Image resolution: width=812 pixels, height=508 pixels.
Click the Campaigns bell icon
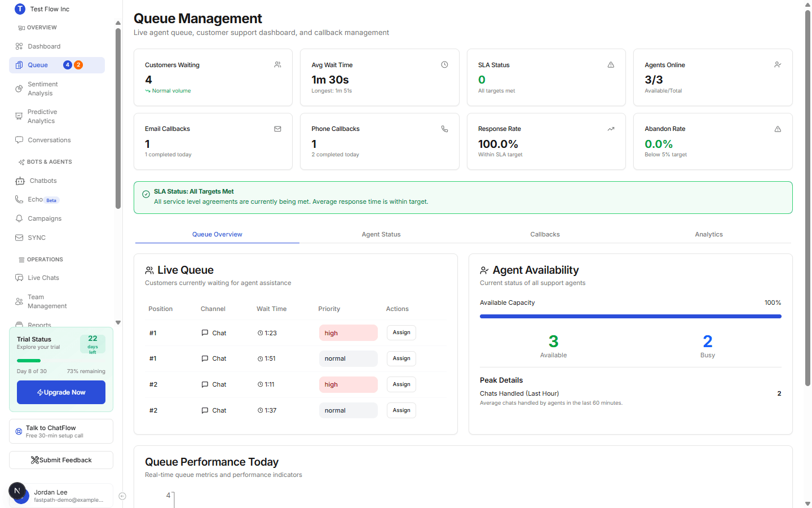tap(19, 218)
